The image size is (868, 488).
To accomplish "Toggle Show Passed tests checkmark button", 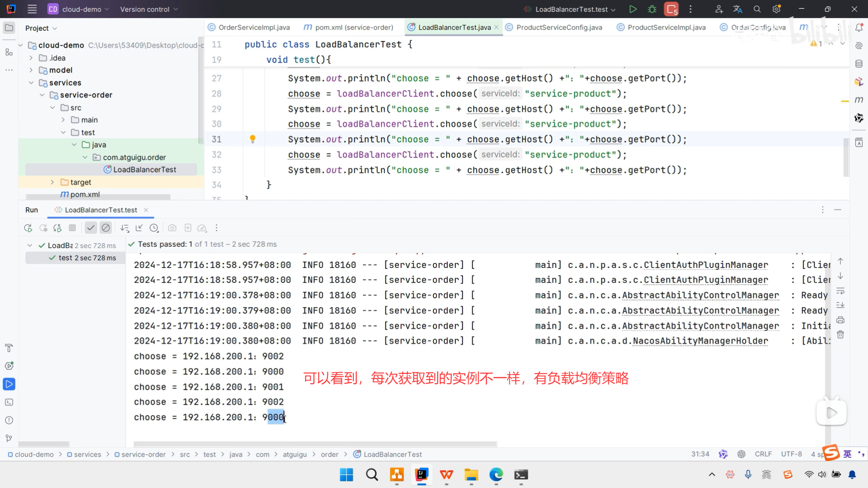I will click(91, 228).
